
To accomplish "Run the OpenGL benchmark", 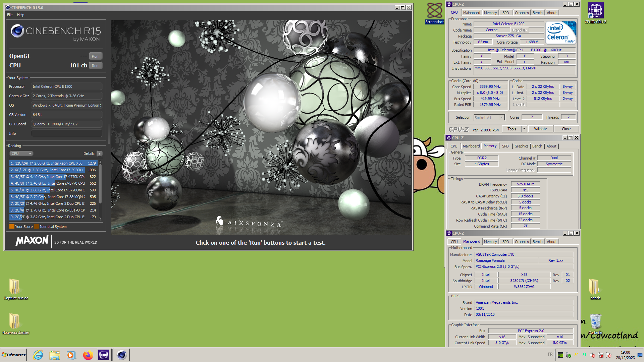I will click(95, 56).
